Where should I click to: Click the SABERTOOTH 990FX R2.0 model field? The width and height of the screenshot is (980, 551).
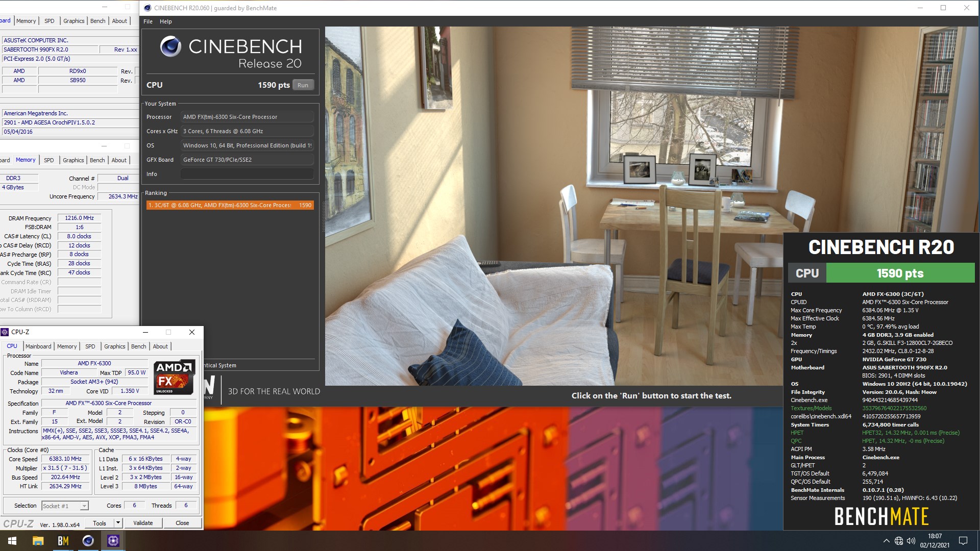[x=50, y=49]
